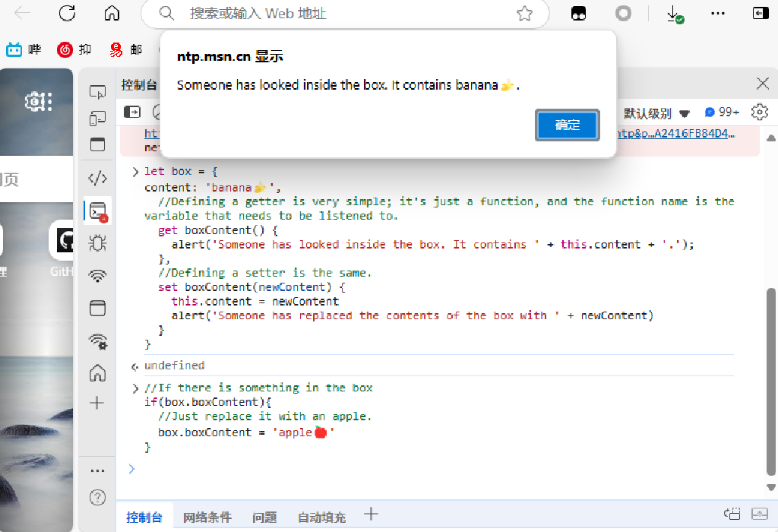Switch to the 自动填充 drawer tab

[321, 517]
